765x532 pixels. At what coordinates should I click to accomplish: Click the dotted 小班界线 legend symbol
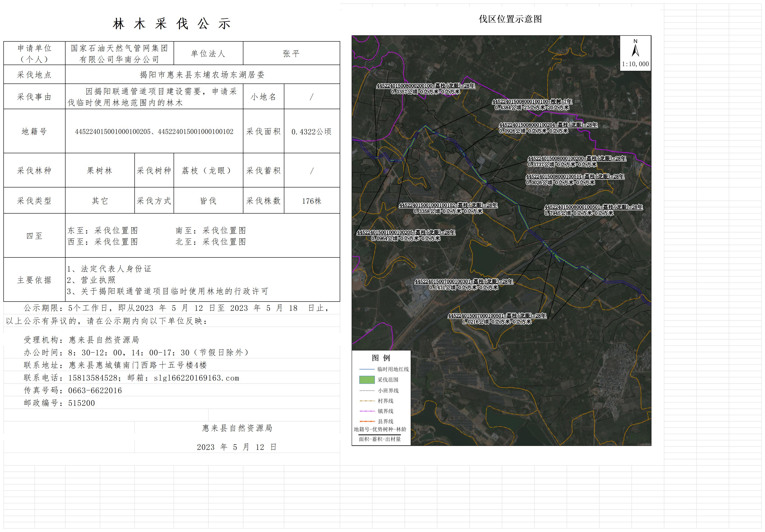point(367,390)
